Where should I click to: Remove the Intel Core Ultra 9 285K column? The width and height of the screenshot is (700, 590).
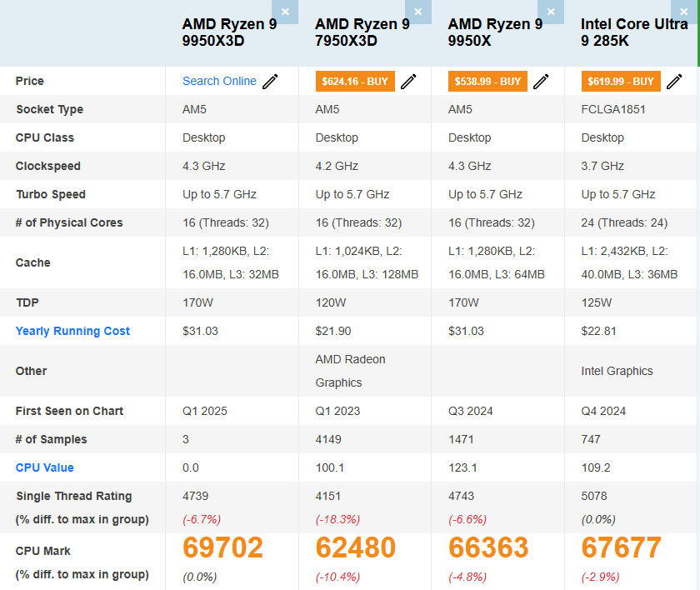coord(684,12)
